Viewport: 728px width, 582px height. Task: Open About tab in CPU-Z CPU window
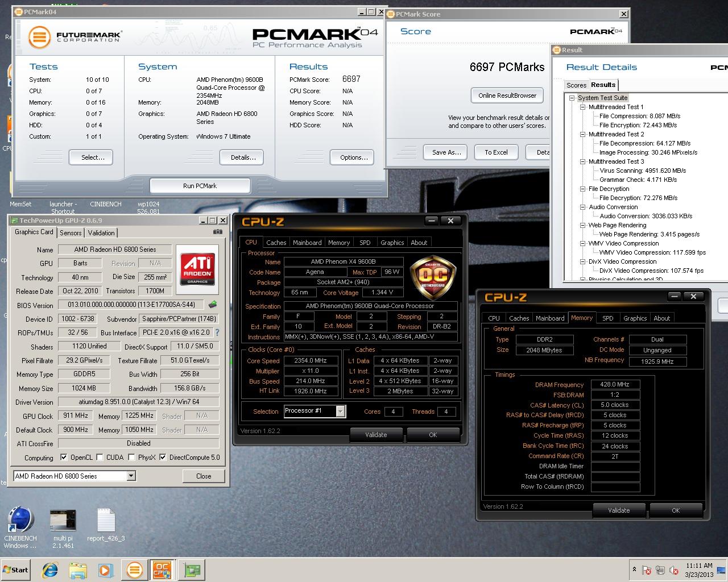click(419, 243)
